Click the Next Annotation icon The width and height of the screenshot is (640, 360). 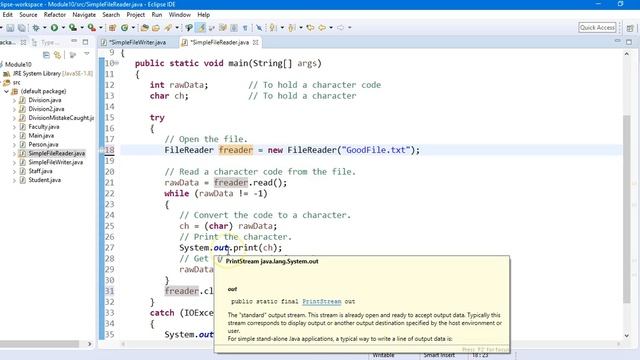point(273,28)
